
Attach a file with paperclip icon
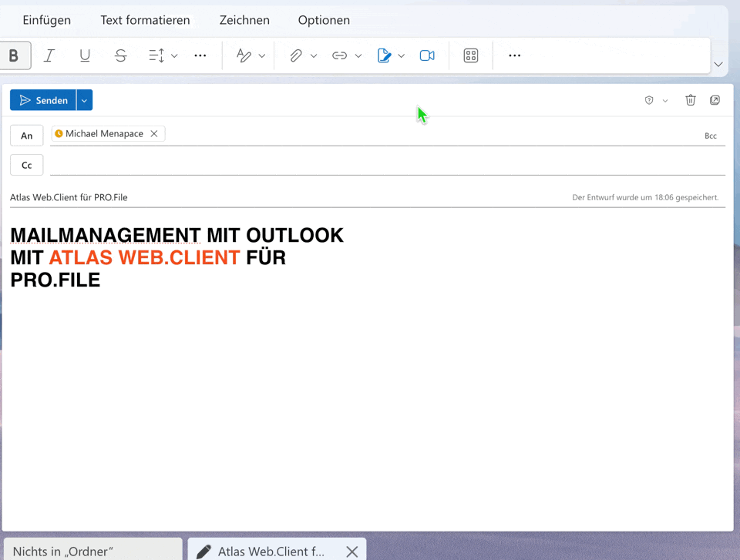296,55
